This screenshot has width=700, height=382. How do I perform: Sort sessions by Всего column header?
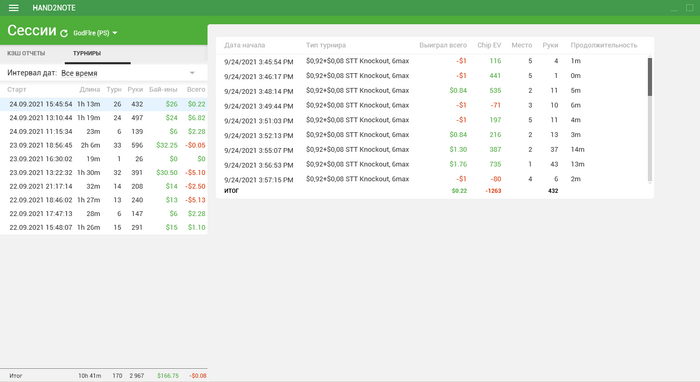(x=196, y=89)
